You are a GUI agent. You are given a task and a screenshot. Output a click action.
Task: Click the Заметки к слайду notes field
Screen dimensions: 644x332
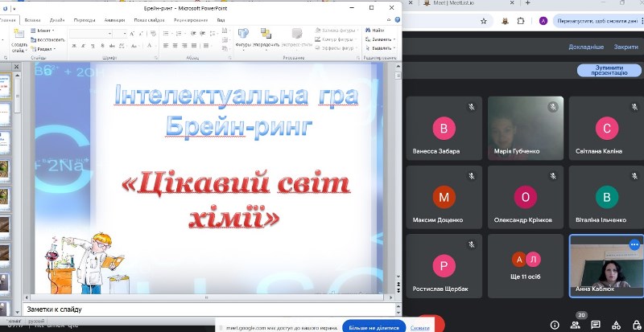(x=201, y=309)
